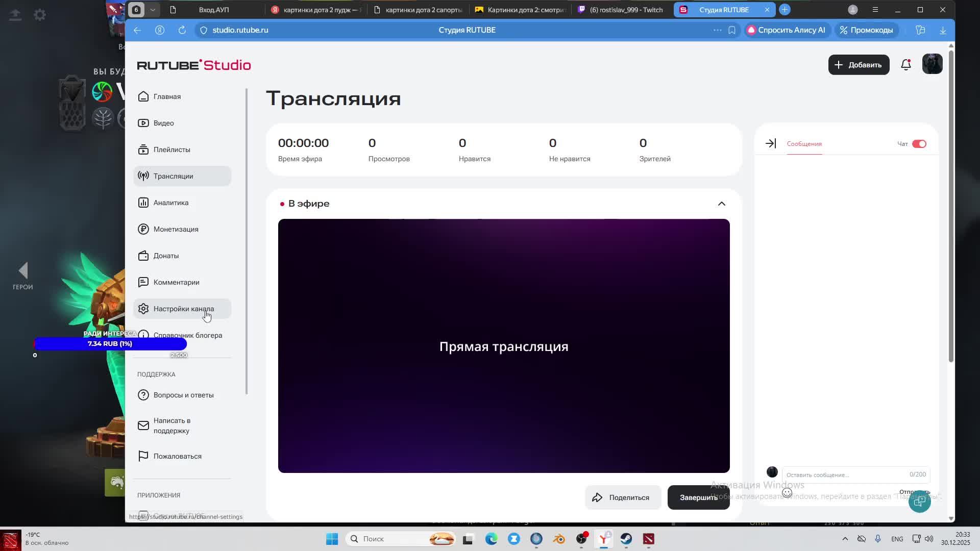Viewport: 980px width, 551px height.
Task: Open the Донаты section
Action: (x=166, y=256)
